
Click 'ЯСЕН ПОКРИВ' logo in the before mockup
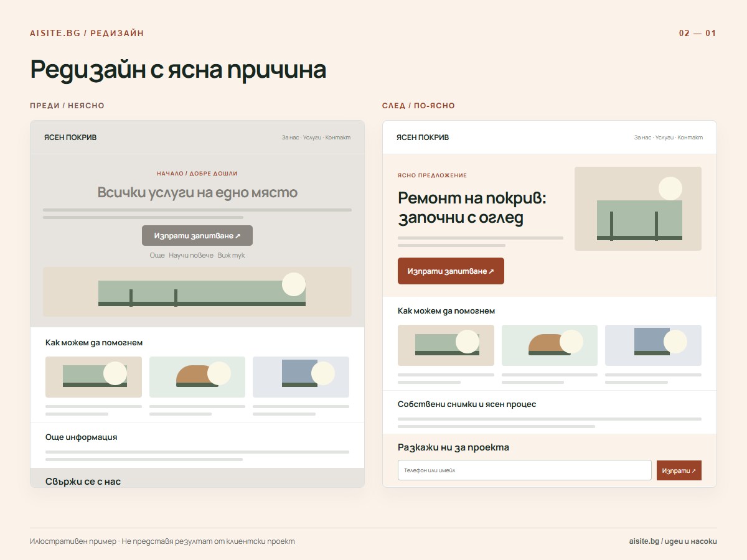tap(70, 138)
